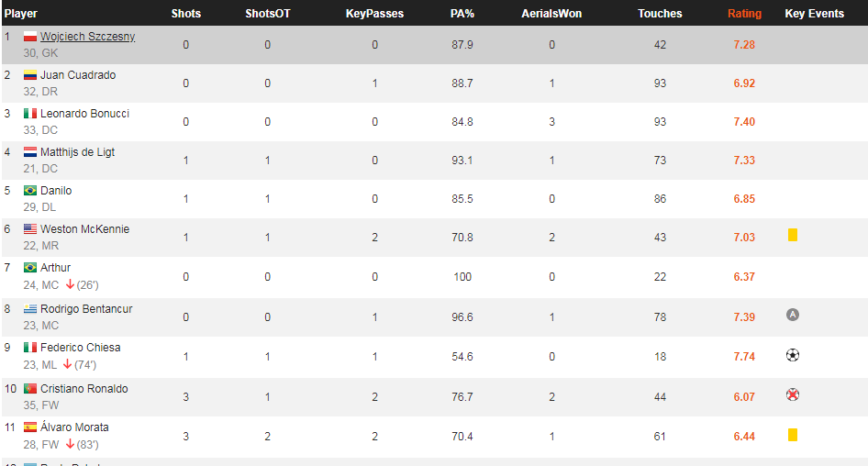Open Cristiano Ronaldo's player page

tap(84, 389)
